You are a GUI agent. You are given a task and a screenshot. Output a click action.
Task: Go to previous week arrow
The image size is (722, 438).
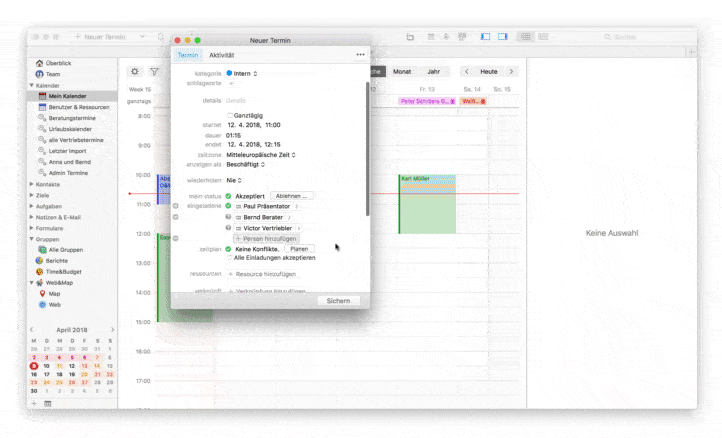[466, 71]
